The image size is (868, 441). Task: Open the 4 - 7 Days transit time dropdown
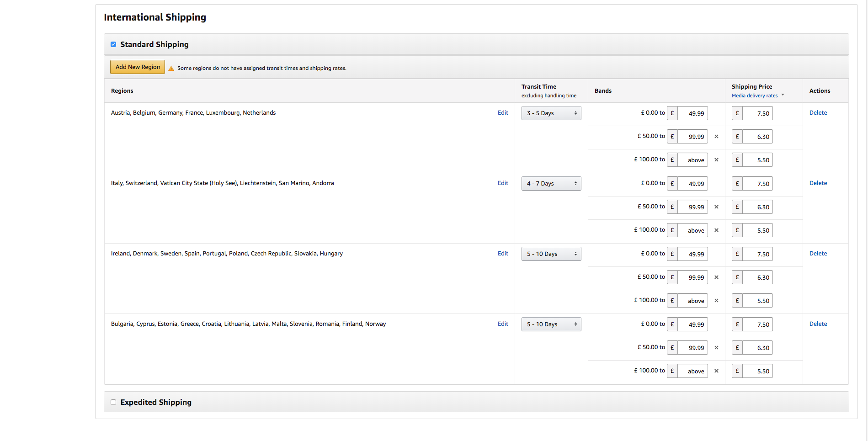(x=551, y=184)
